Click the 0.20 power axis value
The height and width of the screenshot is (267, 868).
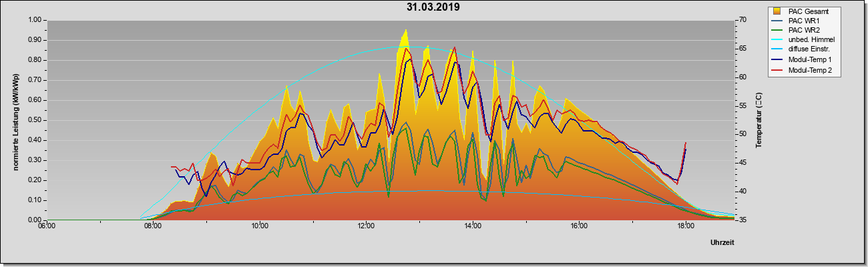tap(35, 180)
